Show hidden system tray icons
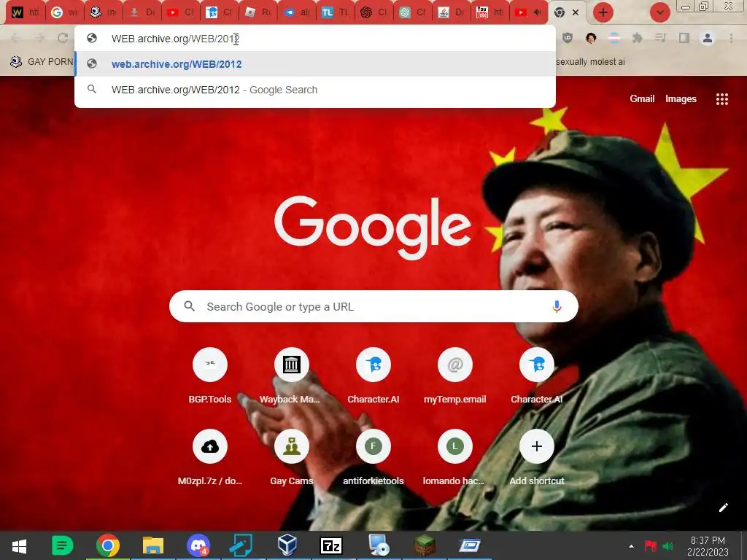 tap(631, 546)
